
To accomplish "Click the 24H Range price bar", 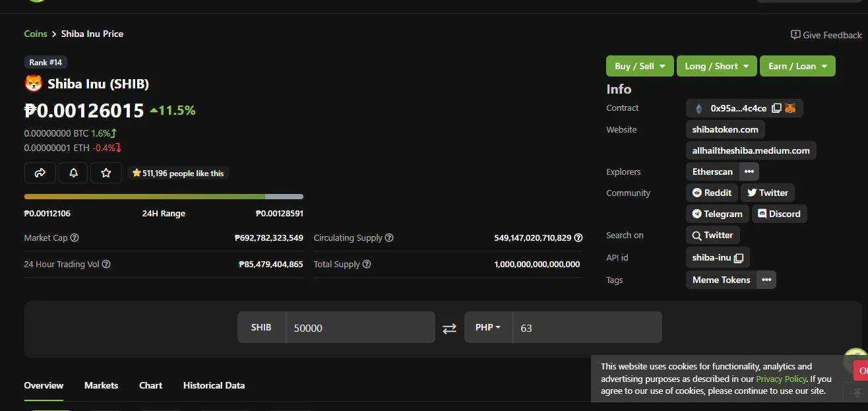I will click(x=164, y=197).
